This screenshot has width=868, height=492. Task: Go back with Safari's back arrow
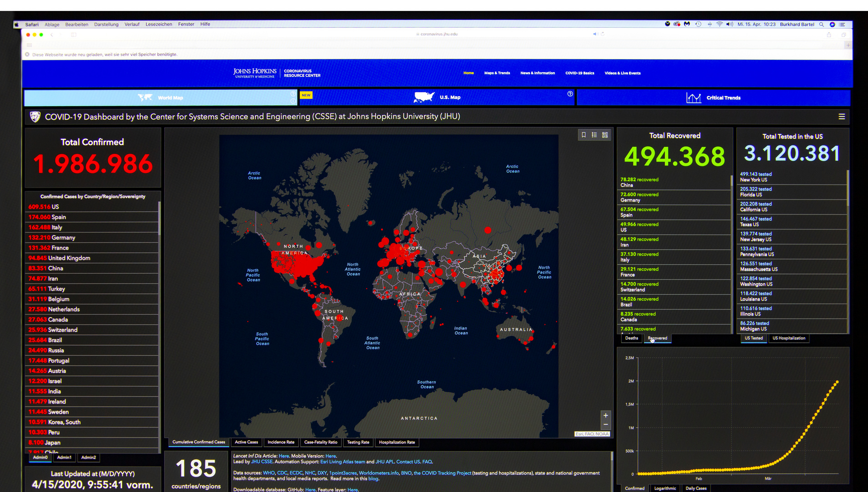coord(52,35)
